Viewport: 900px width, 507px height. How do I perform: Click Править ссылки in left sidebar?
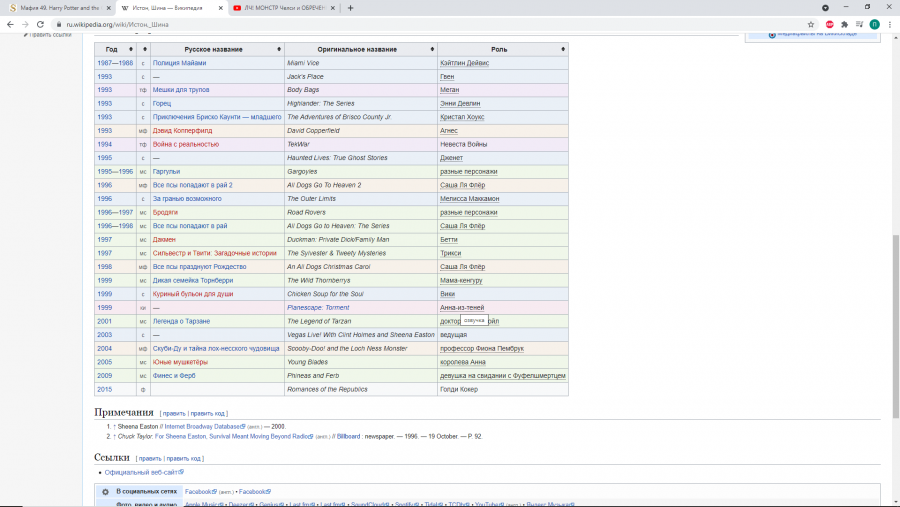(48, 35)
